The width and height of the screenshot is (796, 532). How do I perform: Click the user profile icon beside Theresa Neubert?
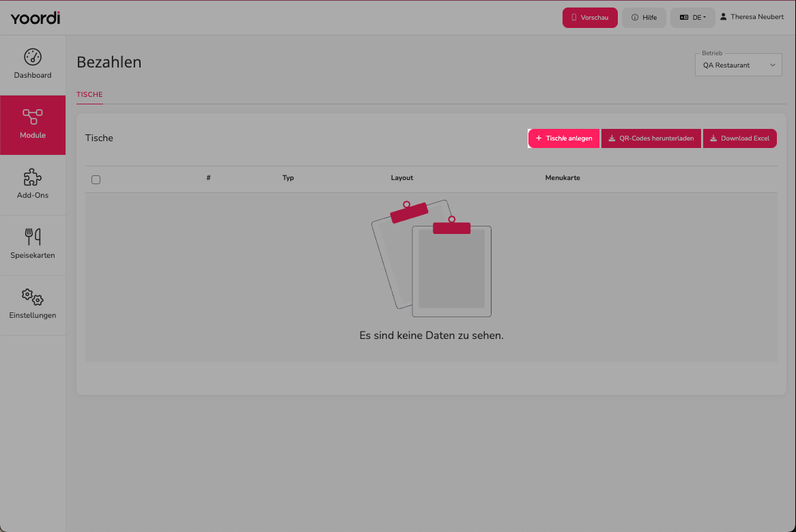pos(724,17)
